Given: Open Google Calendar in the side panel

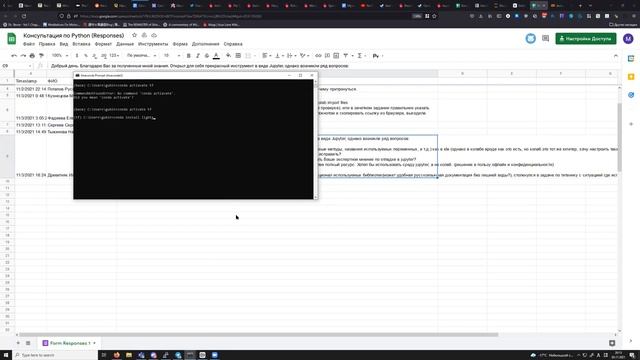Looking at the screenshot, I should [x=631, y=58].
